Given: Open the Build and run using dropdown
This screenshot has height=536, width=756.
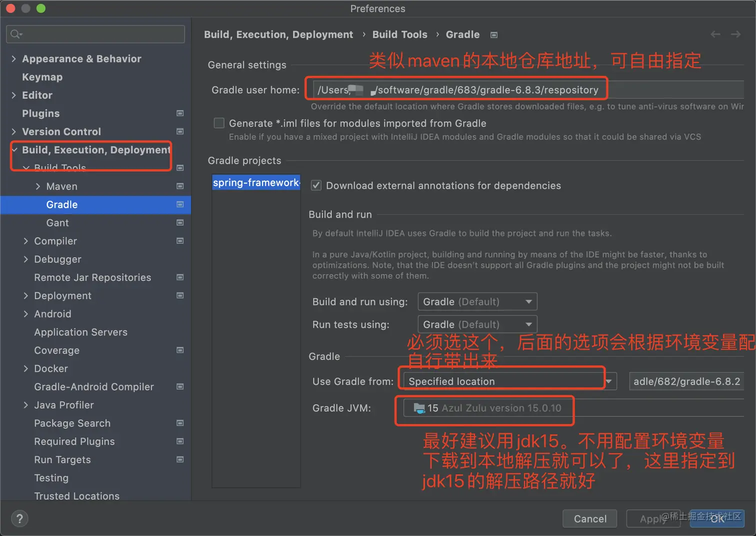Looking at the screenshot, I should [477, 302].
